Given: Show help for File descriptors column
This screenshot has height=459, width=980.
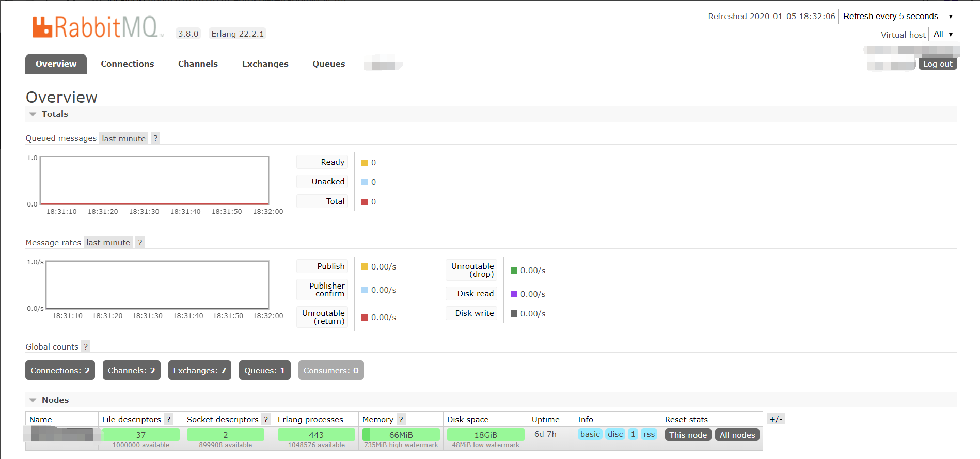Looking at the screenshot, I should pyautogui.click(x=168, y=419).
